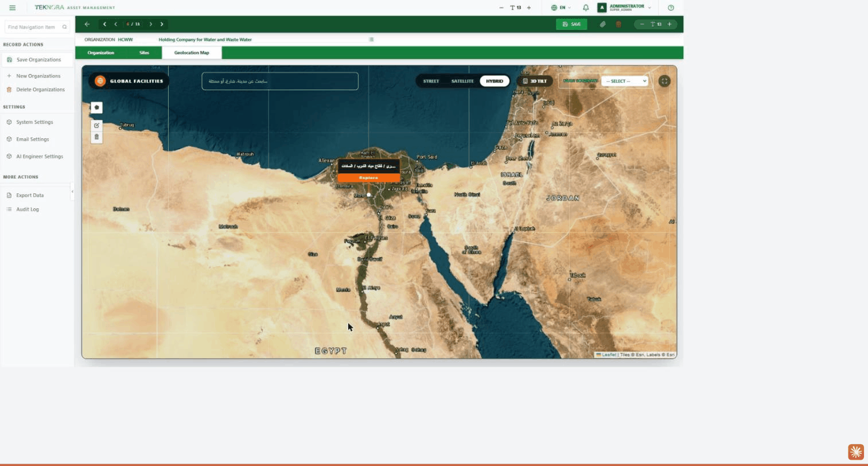Open the help question mark icon

click(671, 7)
